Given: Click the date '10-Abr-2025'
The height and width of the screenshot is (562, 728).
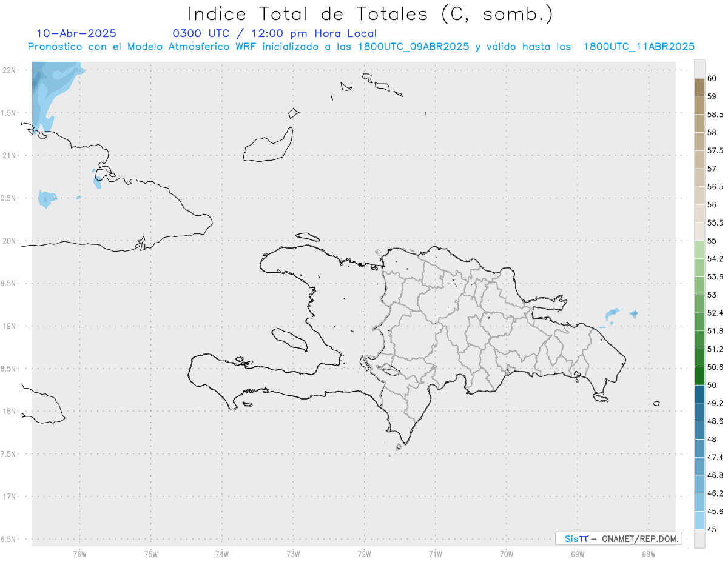Looking at the screenshot, I should point(76,33).
